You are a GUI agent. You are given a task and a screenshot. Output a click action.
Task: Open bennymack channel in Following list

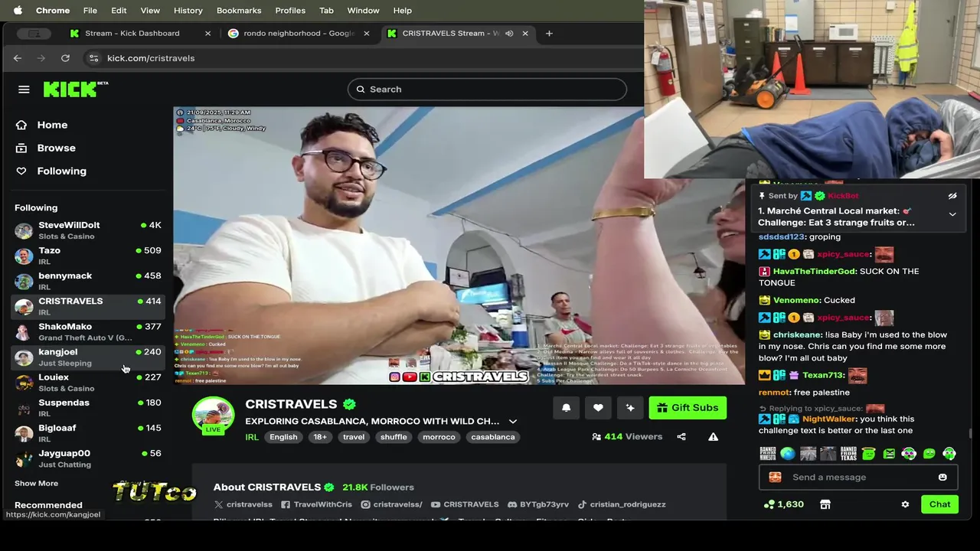point(87,281)
